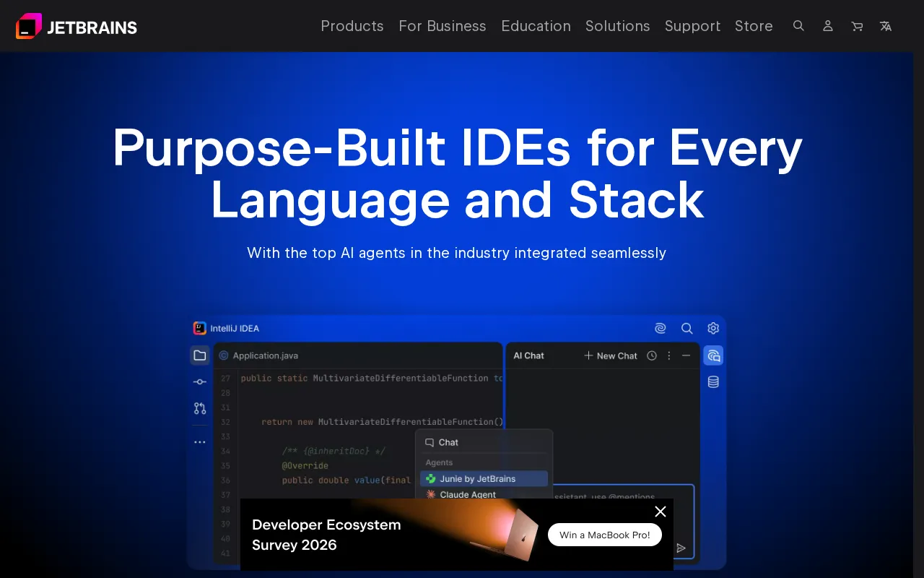
Task: Click the AI spiral icon in IDE header
Action: click(660, 328)
